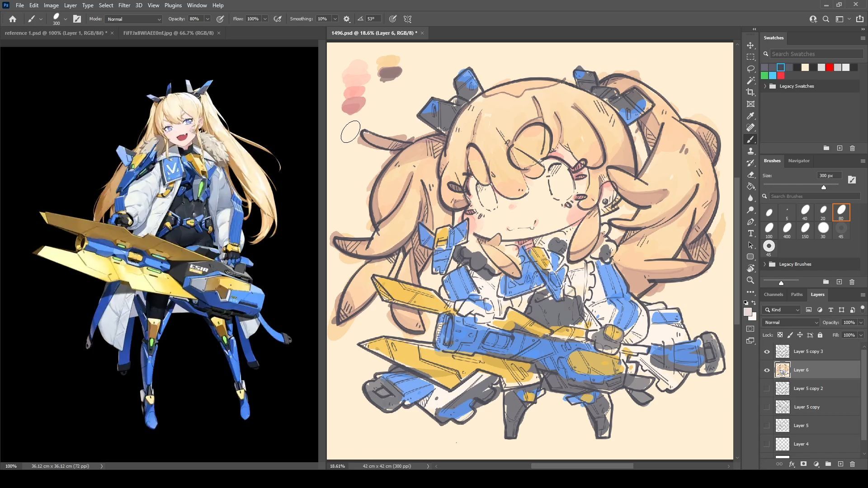The height and width of the screenshot is (488, 868).
Task: Toggle lock all padlock
Action: click(820, 335)
